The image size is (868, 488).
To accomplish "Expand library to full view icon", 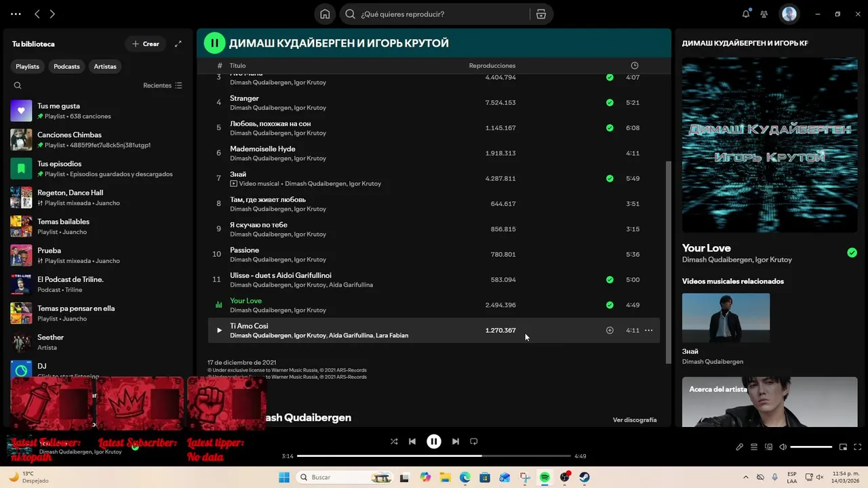I will (178, 44).
